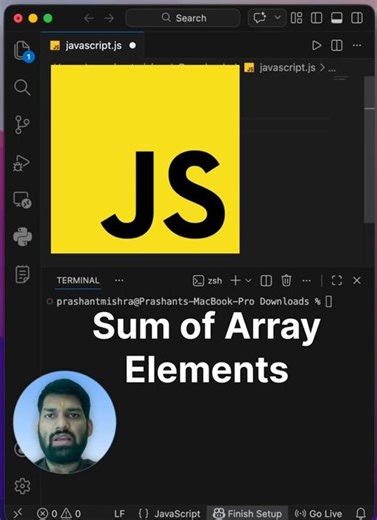Viewport: 377px width, 520px height.
Task: Open the Remote Explorer view
Action: click(22, 200)
